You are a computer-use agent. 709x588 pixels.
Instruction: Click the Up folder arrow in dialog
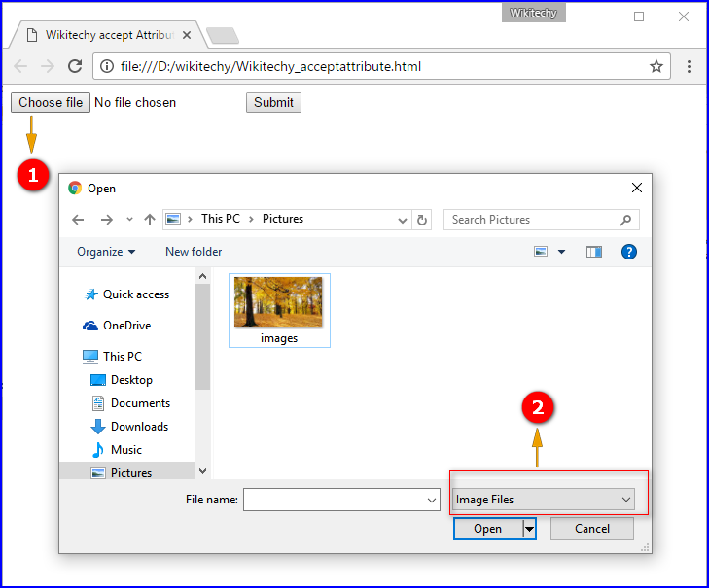point(149,220)
